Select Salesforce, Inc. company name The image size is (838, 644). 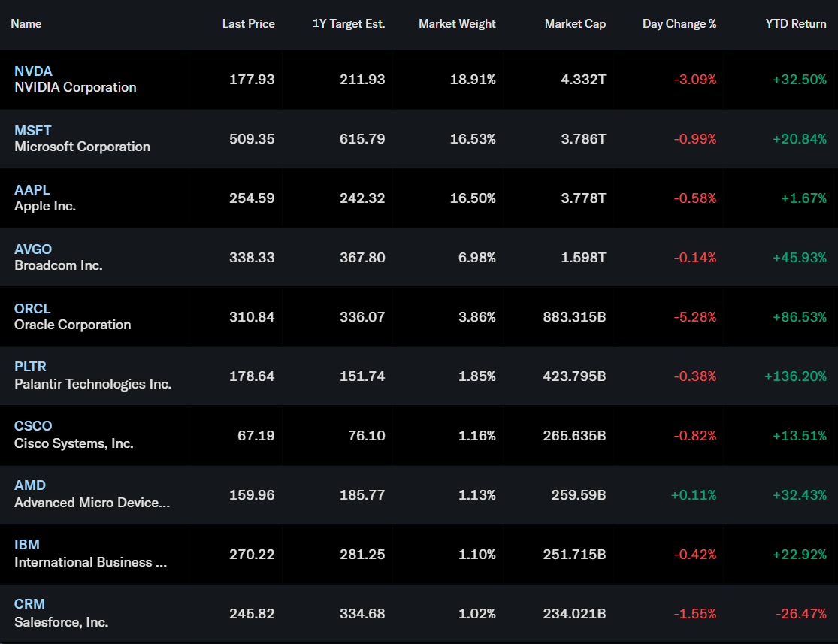click(62, 622)
